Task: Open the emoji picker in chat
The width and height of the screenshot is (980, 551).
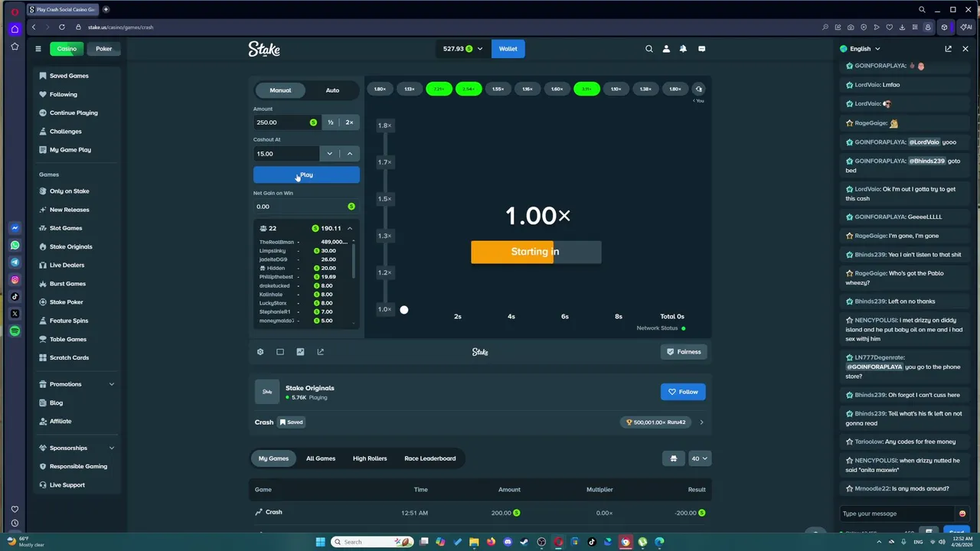Action: click(962, 514)
